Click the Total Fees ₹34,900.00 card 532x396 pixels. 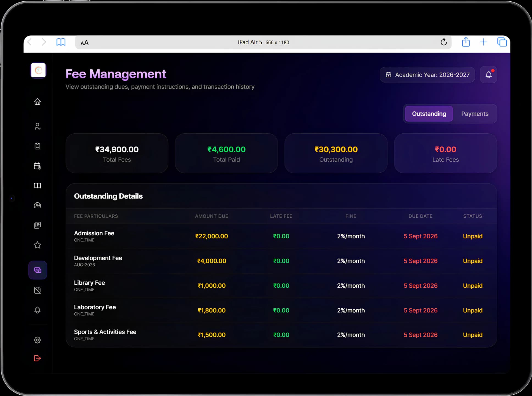pos(117,153)
